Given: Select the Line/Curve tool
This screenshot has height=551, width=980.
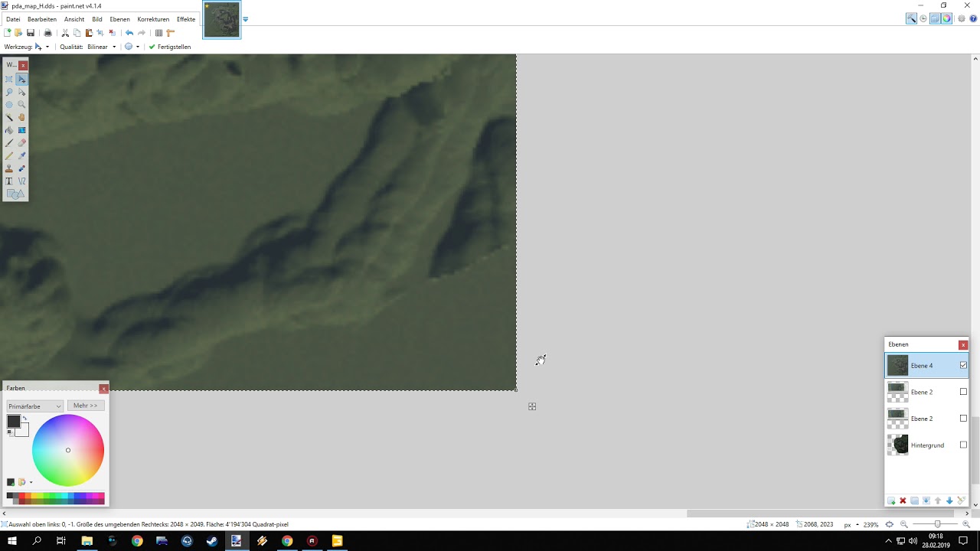Looking at the screenshot, I should [x=21, y=181].
